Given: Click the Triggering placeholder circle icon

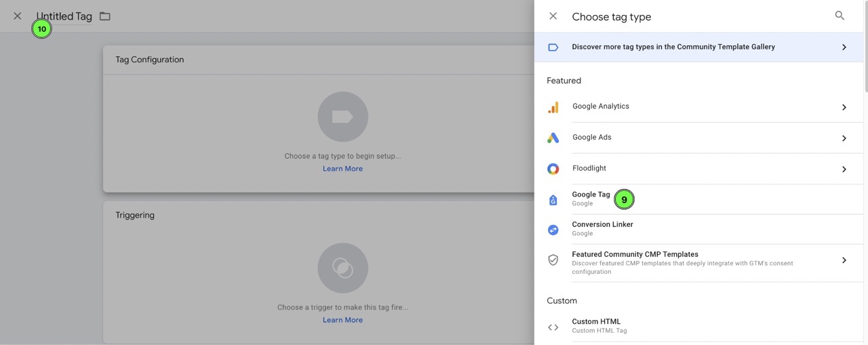Looking at the screenshot, I should coord(342,268).
